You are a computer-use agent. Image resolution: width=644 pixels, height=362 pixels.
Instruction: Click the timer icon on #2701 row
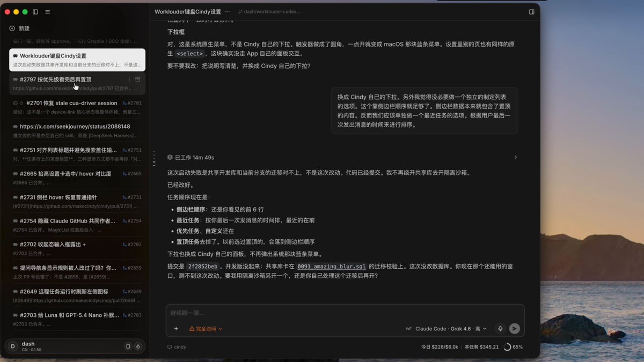click(x=22, y=103)
